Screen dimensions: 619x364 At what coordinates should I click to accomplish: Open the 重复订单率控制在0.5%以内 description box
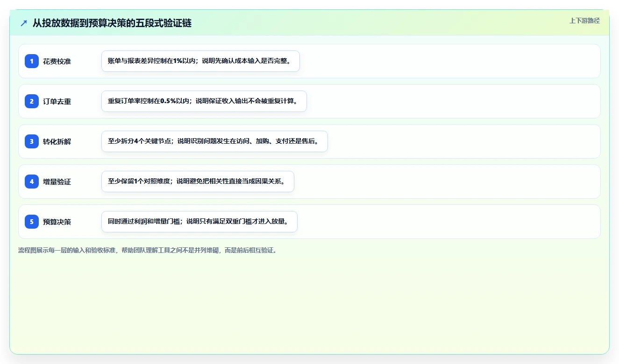click(x=204, y=101)
